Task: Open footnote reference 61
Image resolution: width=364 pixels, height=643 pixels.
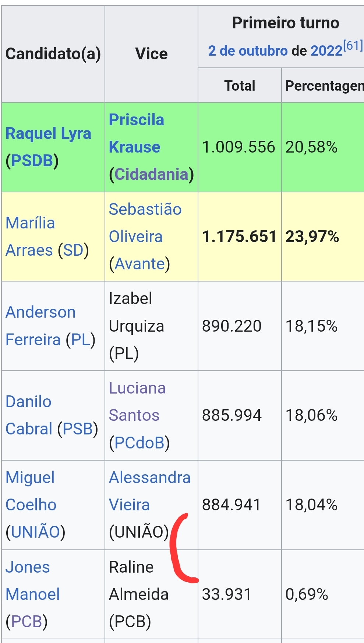Action: (353, 46)
